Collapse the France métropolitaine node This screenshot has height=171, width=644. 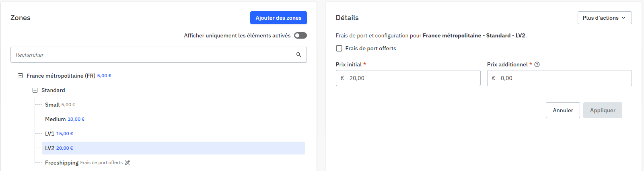pyautogui.click(x=20, y=76)
